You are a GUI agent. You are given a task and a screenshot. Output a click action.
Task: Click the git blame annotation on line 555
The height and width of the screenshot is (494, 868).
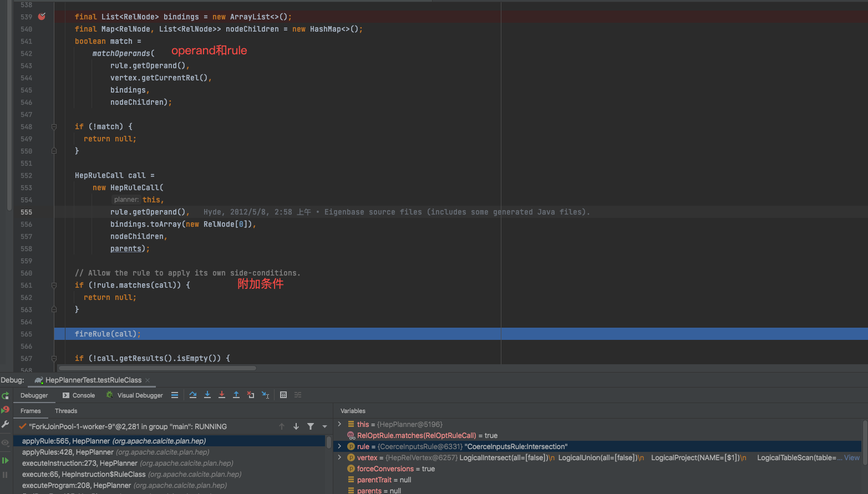[x=397, y=212]
